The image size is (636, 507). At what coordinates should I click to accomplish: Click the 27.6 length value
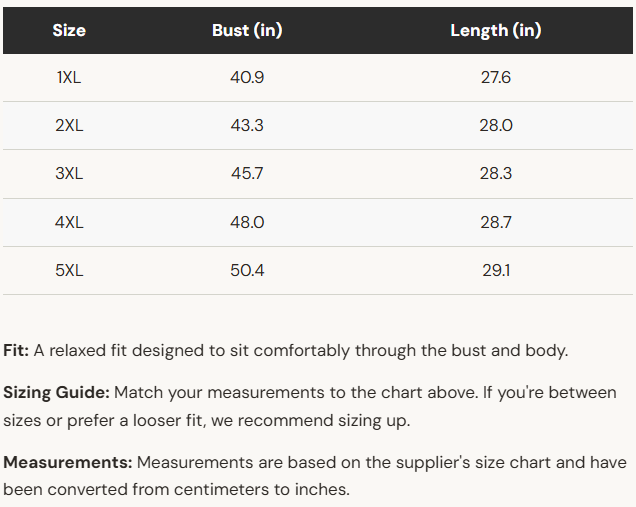(496, 77)
